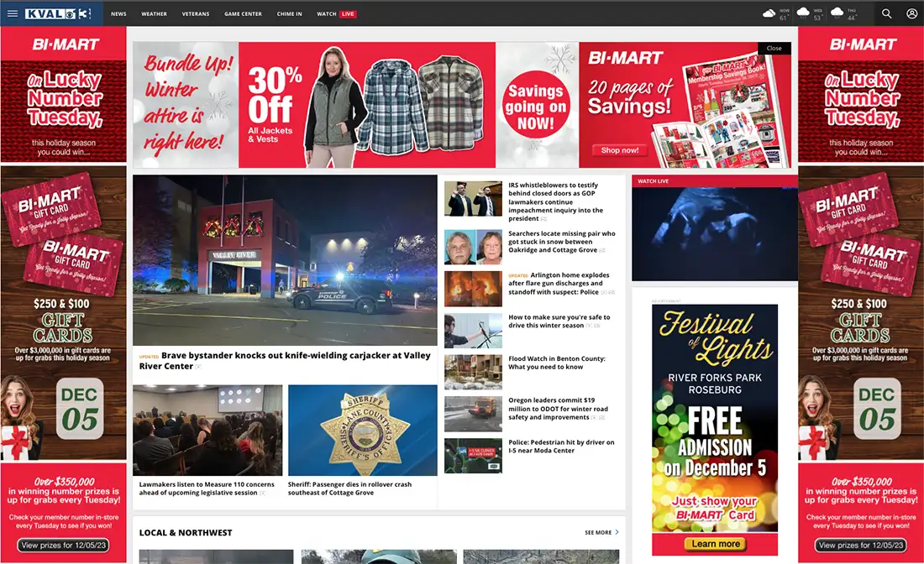
Task: Open the Veterans menu
Action: click(196, 14)
